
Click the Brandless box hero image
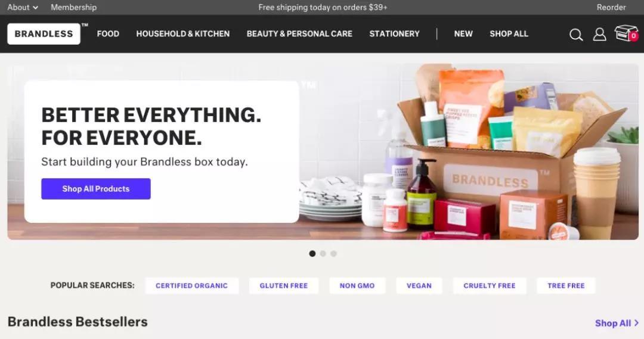click(x=468, y=152)
